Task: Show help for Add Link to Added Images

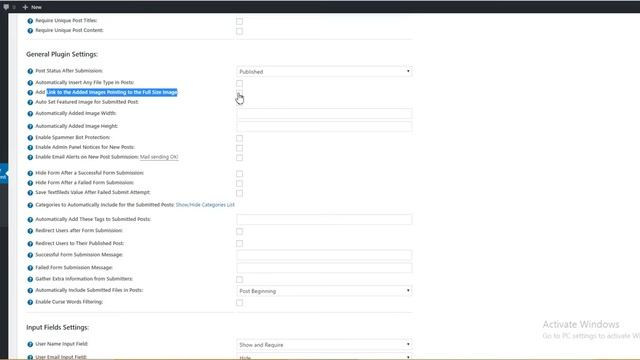Action: pyautogui.click(x=30, y=93)
